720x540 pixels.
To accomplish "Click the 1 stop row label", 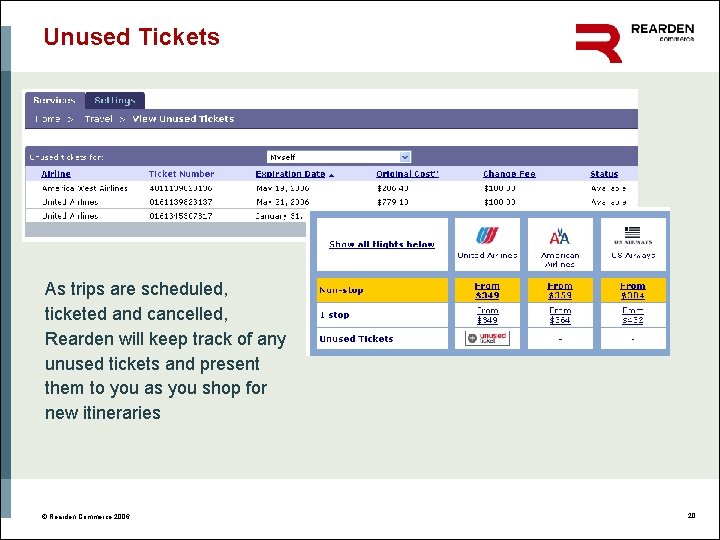I will click(334, 315).
